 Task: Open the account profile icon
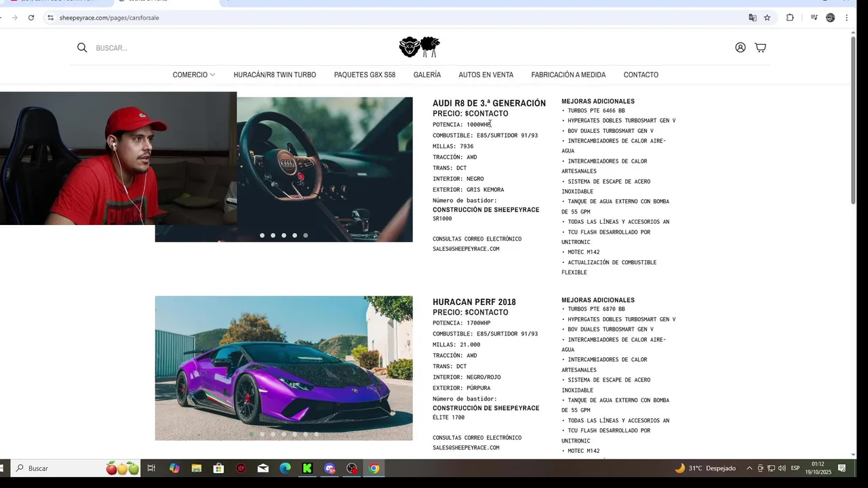[741, 47]
